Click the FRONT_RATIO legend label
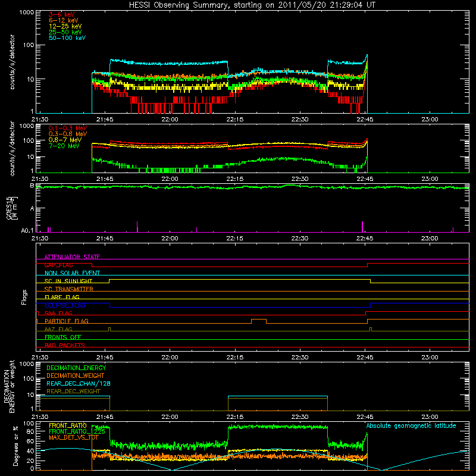The image size is (476, 476). pyautogui.click(x=68, y=425)
